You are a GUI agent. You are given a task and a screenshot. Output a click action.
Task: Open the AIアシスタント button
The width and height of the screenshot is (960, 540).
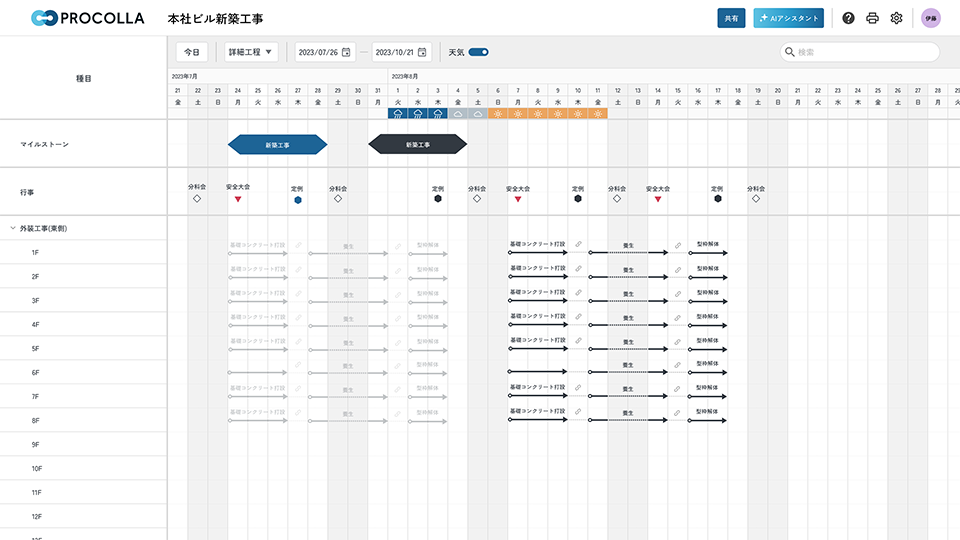click(x=789, y=18)
